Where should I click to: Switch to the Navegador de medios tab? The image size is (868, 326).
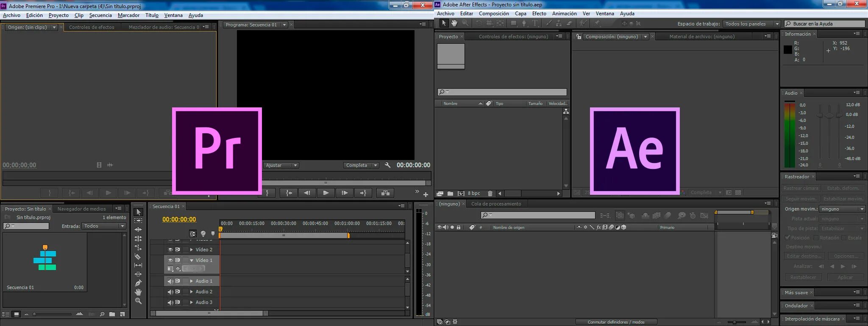point(82,209)
